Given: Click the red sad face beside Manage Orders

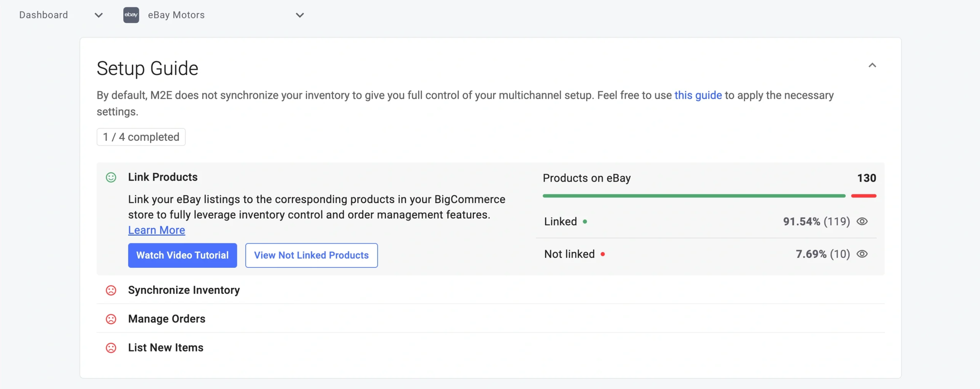Looking at the screenshot, I should tap(111, 319).
